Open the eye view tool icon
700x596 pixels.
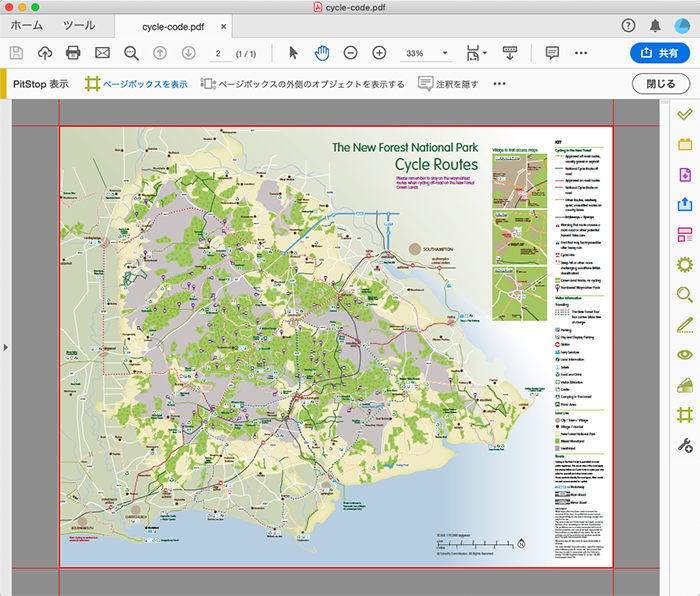coord(685,355)
